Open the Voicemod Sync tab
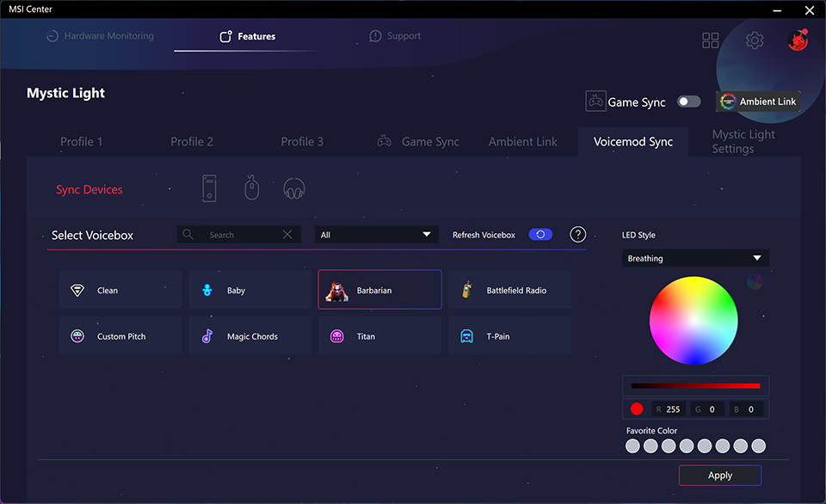Screen dimensions: 826x504 pyautogui.click(x=633, y=142)
